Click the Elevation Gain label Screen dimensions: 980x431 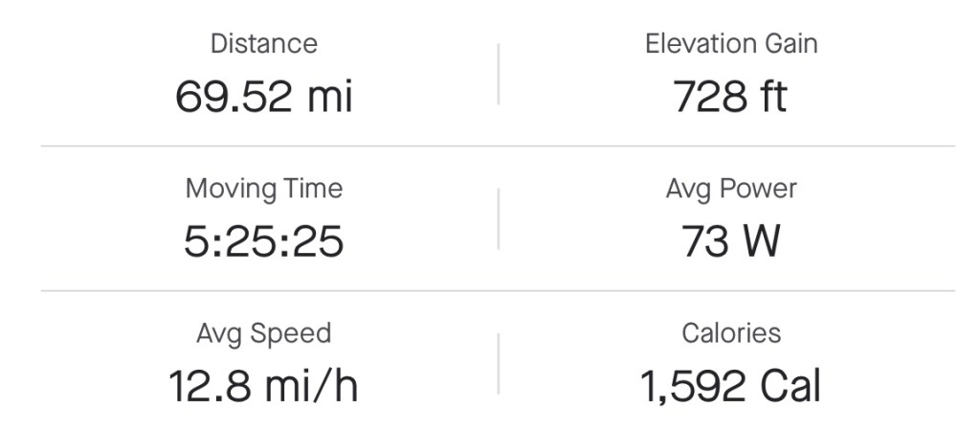731,44
